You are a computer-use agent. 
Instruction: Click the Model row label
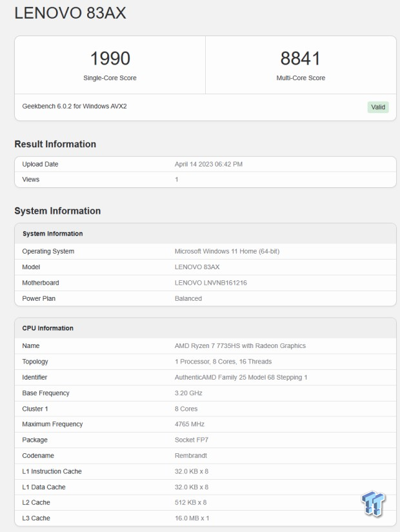31,267
